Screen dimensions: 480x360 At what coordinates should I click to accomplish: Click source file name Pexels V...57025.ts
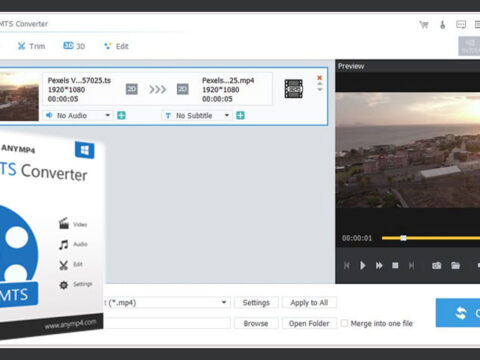click(79, 80)
